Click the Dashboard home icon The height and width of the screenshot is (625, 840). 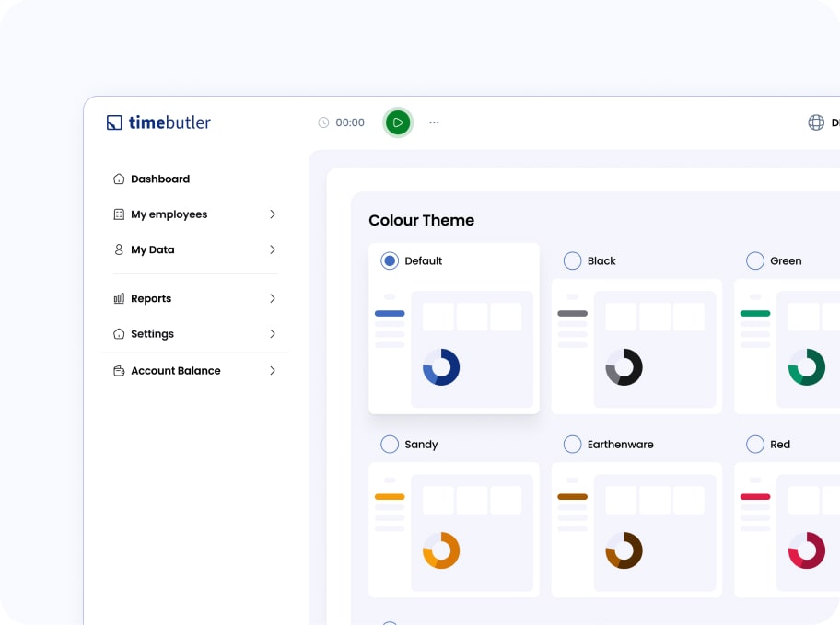(119, 179)
